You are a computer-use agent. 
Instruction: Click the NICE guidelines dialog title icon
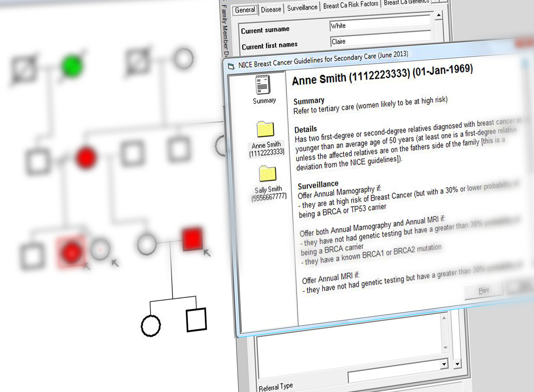(x=231, y=66)
